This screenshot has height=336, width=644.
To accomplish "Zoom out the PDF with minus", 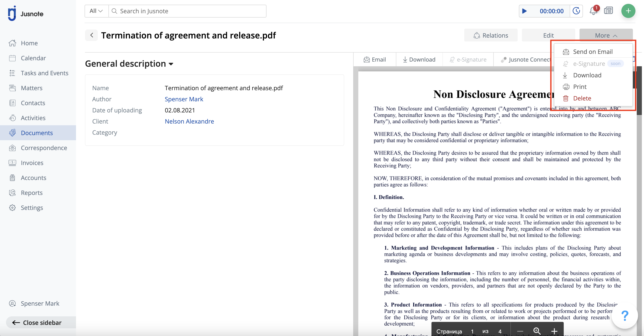I will pos(520,331).
